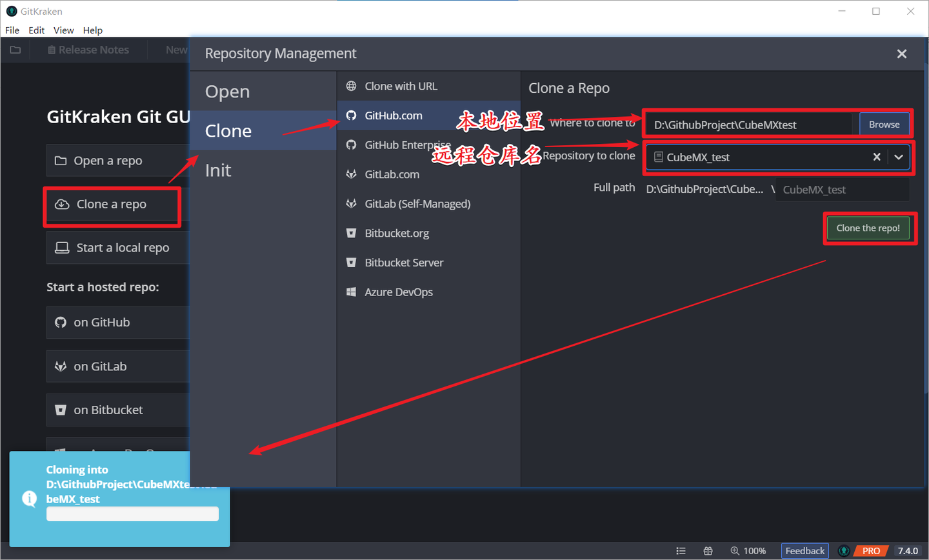Click the Clone the repo button
Screen dimensions: 929x560
868,228
